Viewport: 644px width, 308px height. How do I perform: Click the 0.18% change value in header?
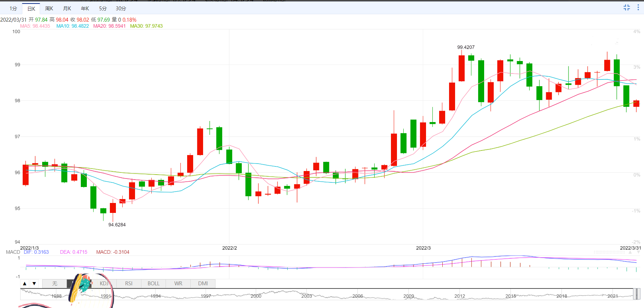pos(129,20)
